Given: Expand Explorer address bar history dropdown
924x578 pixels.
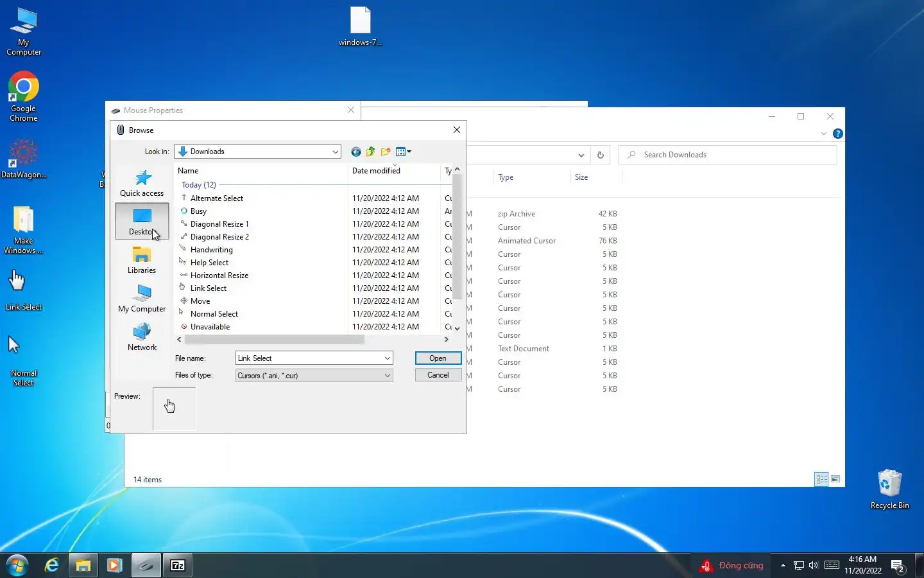Looking at the screenshot, I should coord(581,155).
